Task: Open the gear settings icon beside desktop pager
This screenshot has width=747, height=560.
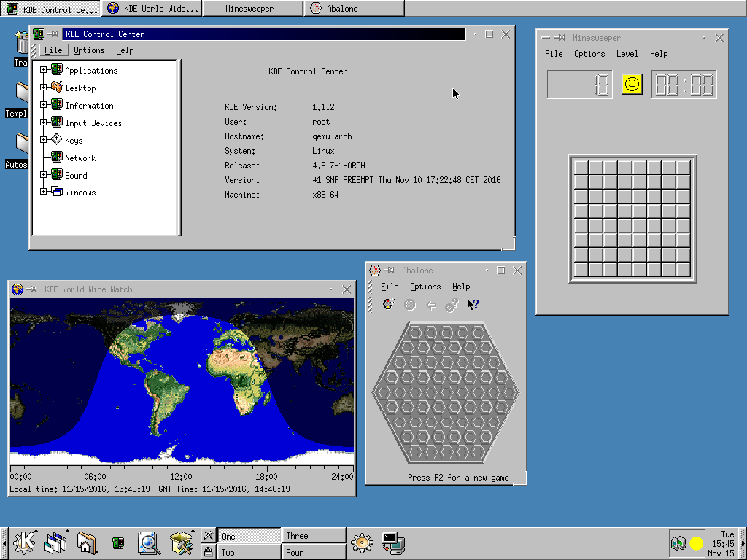Action: (x=362, y=542)
